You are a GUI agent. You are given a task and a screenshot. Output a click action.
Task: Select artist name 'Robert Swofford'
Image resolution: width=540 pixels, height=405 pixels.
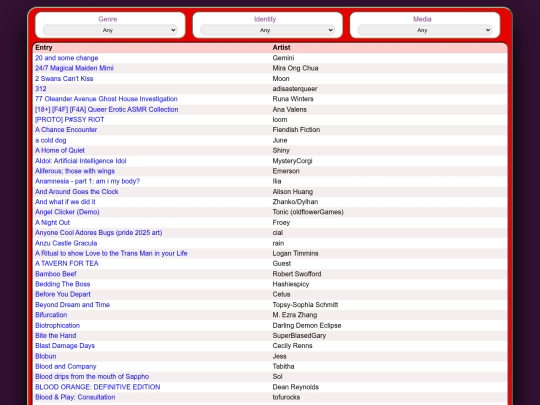[x=297, y=274]
